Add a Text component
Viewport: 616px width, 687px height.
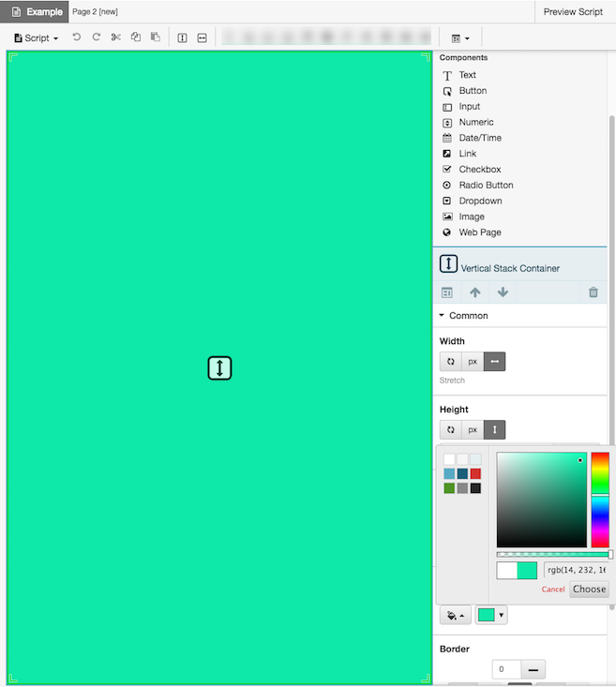point(467,75)
